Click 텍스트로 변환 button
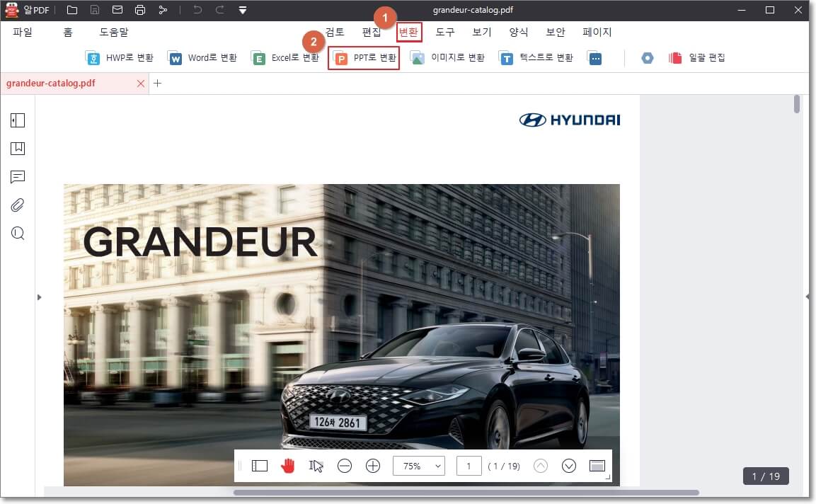The height and width of the screenshot is (504, 816). click(536, 58)
